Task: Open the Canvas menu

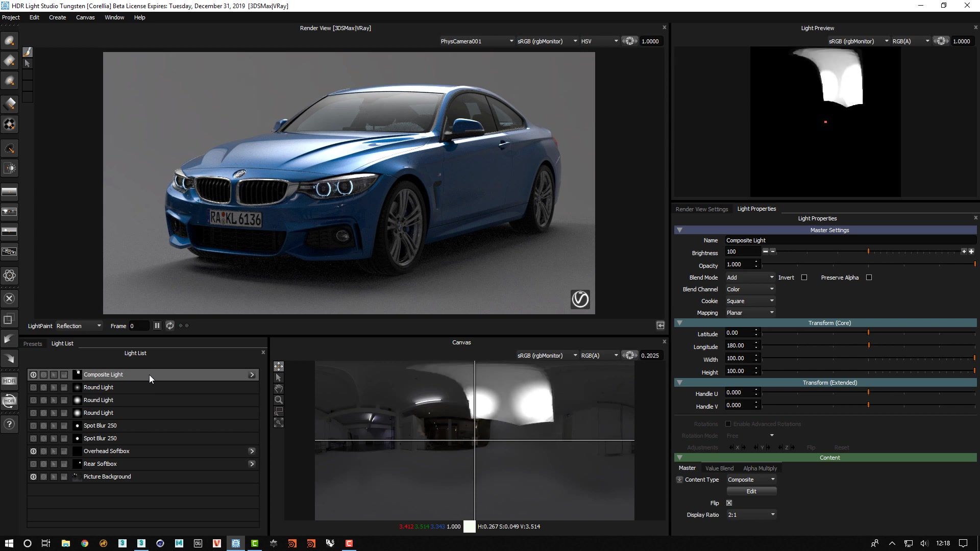Action: (85, 17)
